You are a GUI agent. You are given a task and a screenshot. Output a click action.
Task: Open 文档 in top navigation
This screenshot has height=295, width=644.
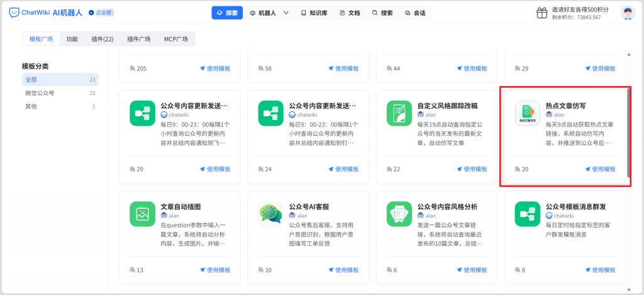[350, 13]
